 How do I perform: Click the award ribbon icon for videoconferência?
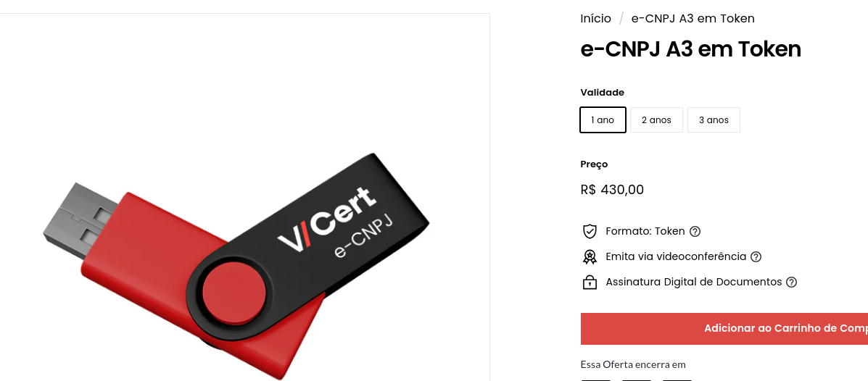pyautogui.click(x=590, y=256)
